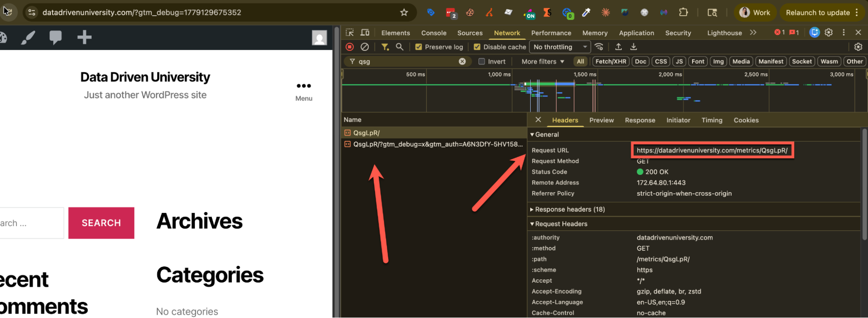Select the Fetch/XHR filter button
The image size is (868, 318).
click(611, 62)
